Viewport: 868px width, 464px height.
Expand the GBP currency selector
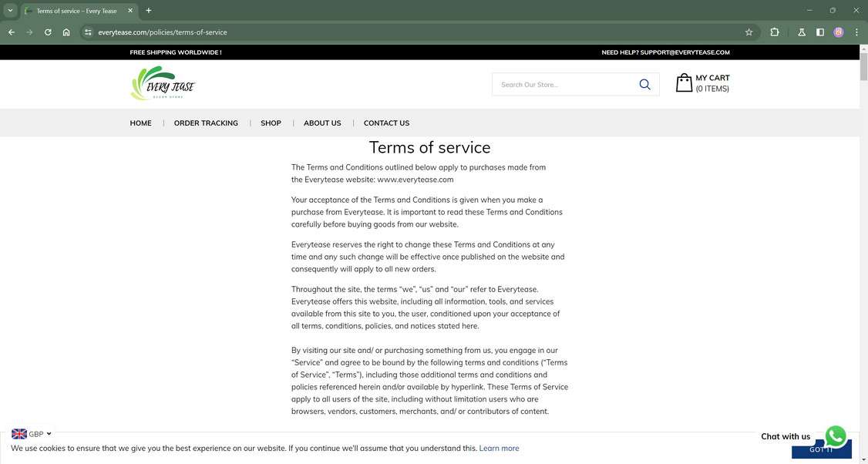coord(32,434)
